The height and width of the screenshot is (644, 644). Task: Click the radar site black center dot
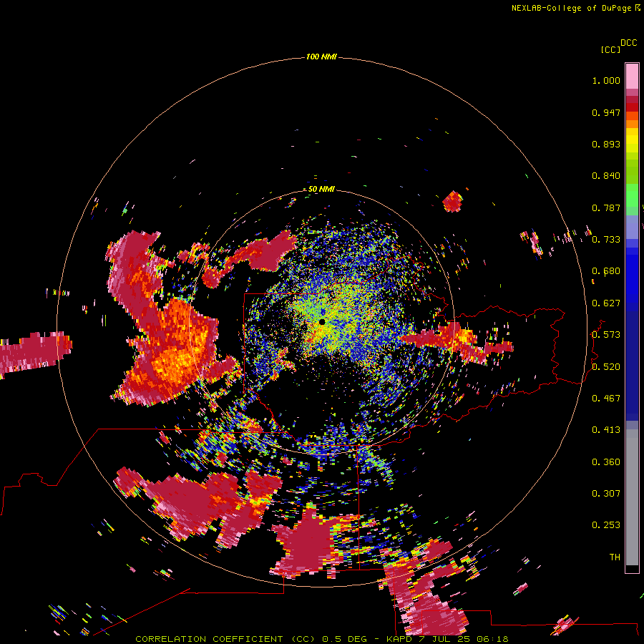322,322
